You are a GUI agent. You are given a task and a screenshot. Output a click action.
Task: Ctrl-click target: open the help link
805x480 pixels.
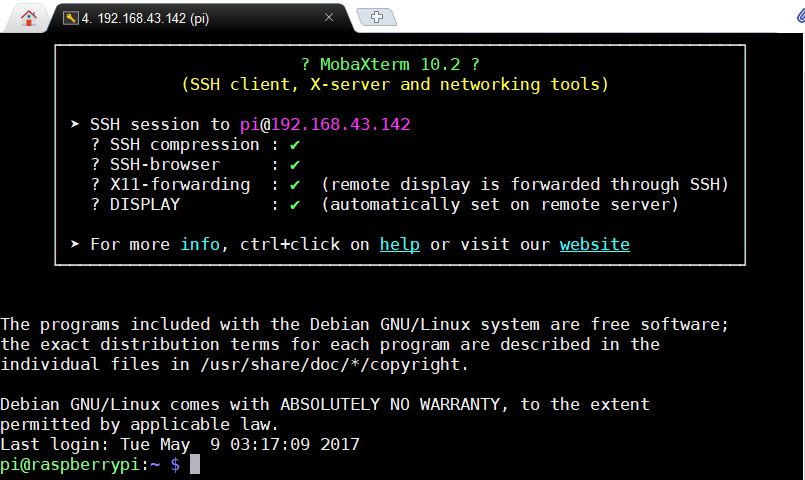(399, 244)
